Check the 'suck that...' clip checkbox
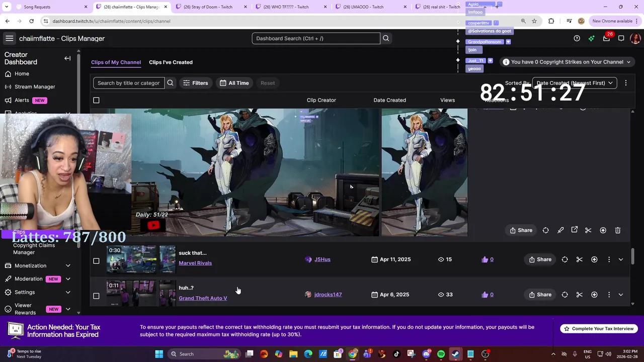This screenshot has height=362, width=644. (x=96, y=261)
